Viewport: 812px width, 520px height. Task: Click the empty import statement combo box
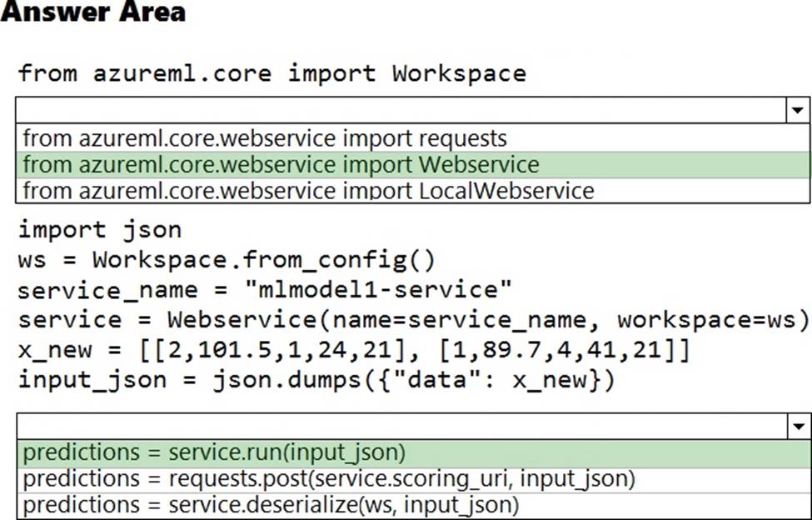400,110
